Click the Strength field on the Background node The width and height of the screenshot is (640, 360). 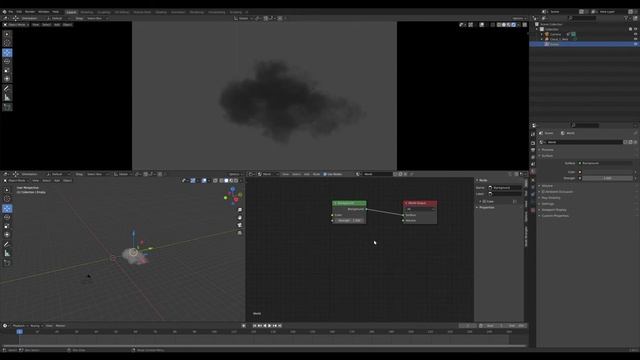pyautogui.click(x=349, y=221)
